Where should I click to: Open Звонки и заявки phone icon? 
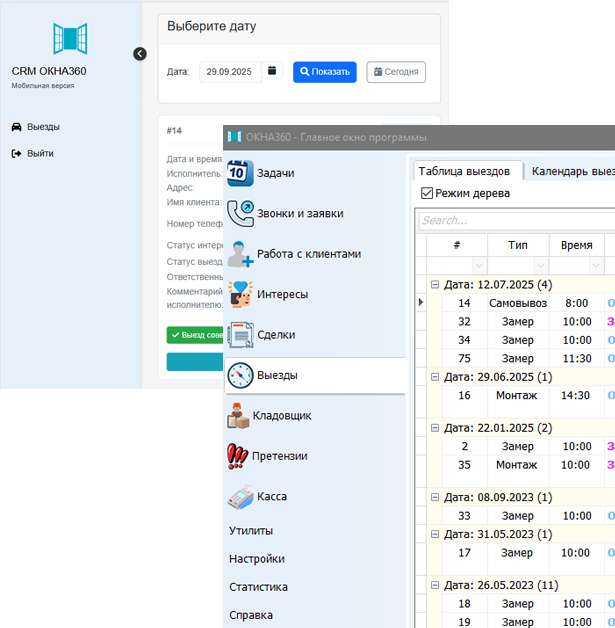tap(240, 212)
